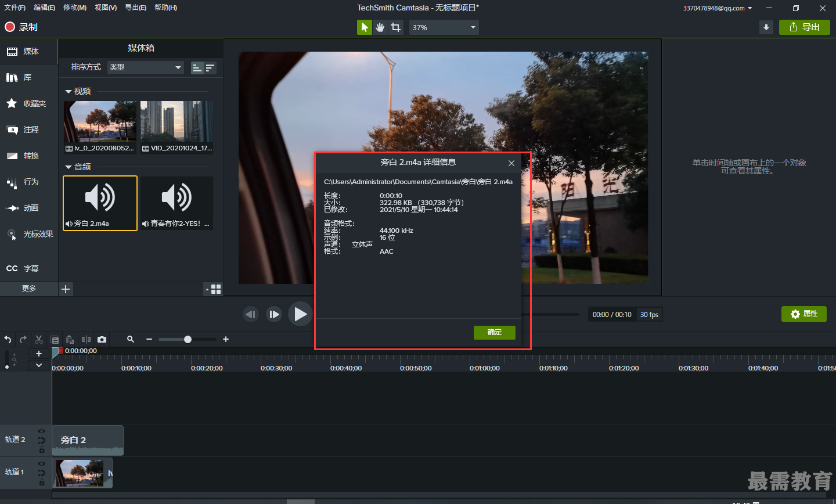836x504 pixels.
Task: Open the 导出(E) menu in menu bar
Action: click(136, 8)
